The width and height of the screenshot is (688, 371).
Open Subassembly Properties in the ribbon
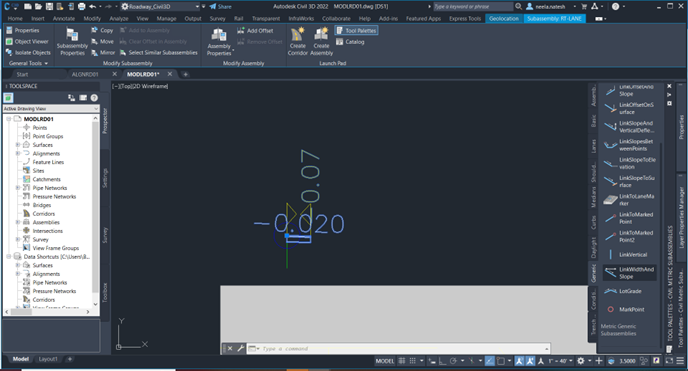coord(72,41)
